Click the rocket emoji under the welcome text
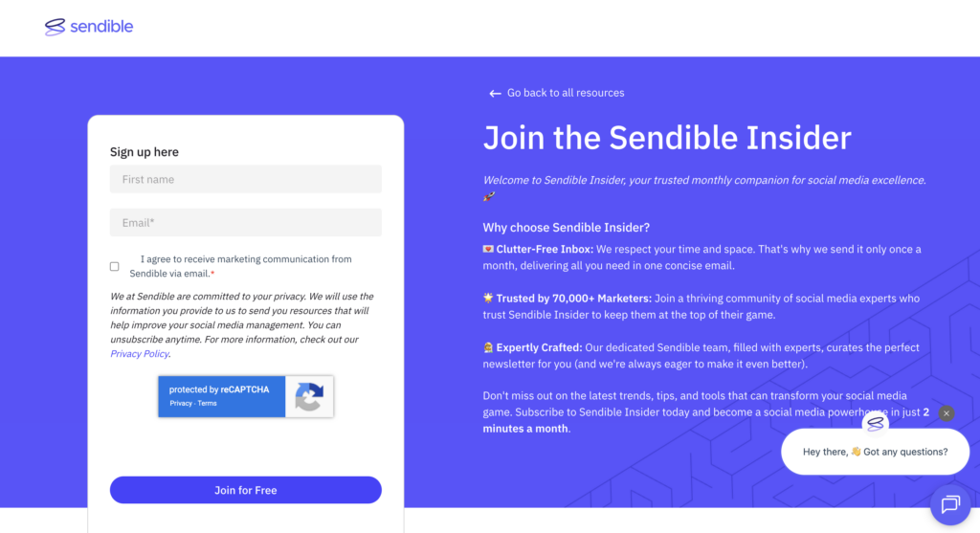The width and height of the screenshot is (980, 533). tap(489, 197)
